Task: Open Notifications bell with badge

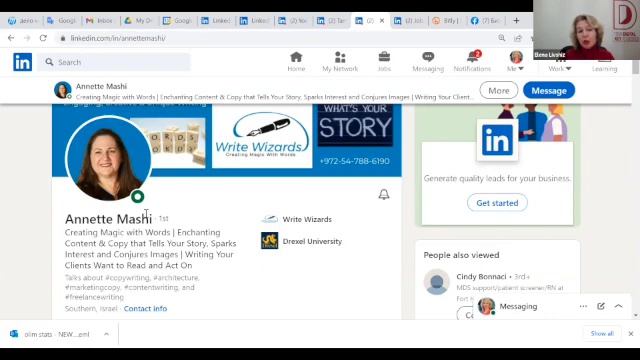Action: (472, 62)
